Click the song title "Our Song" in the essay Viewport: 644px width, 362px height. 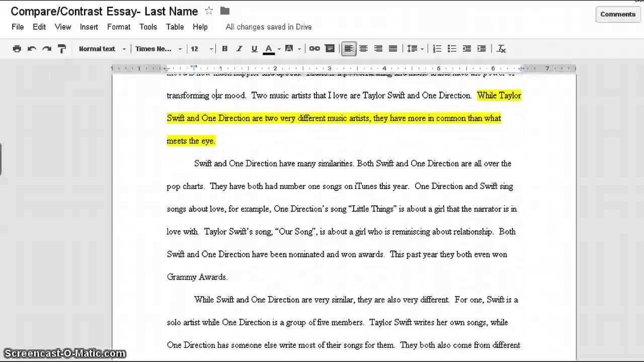(x=295, y=232)
